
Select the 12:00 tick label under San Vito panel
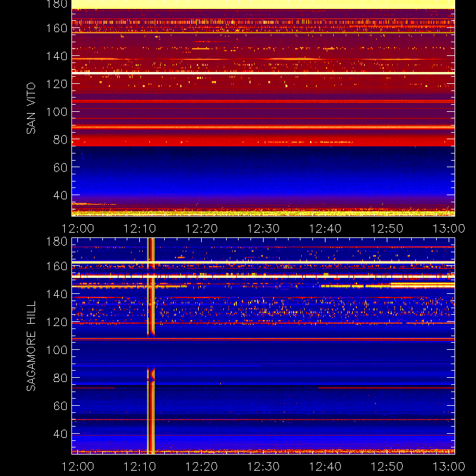[78, 228]
